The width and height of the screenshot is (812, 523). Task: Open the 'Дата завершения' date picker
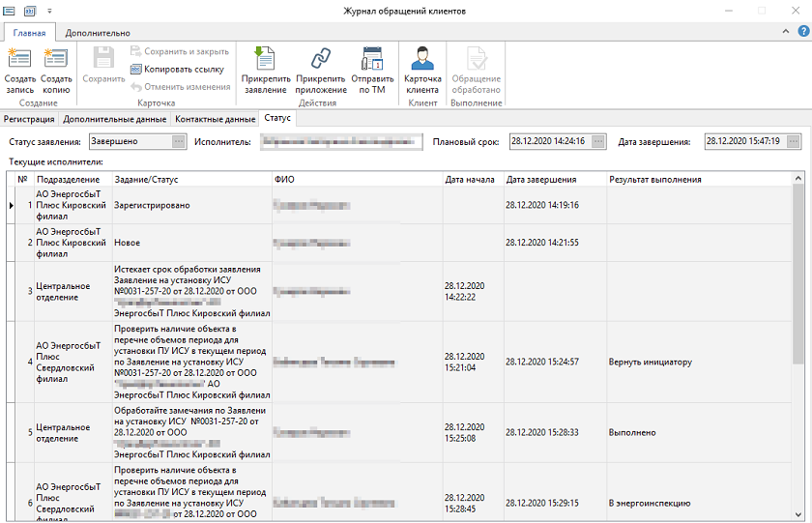pyautogui.click(x=795, y=141)
